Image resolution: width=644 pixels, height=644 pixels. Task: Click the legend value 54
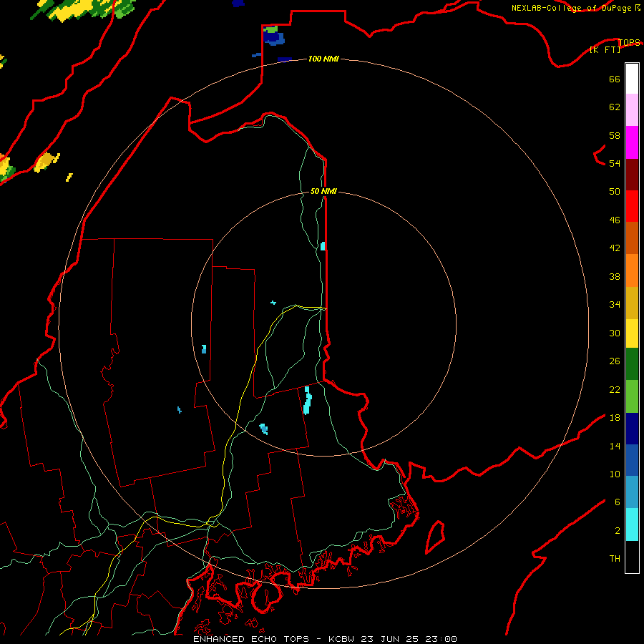tap(615, 163)
